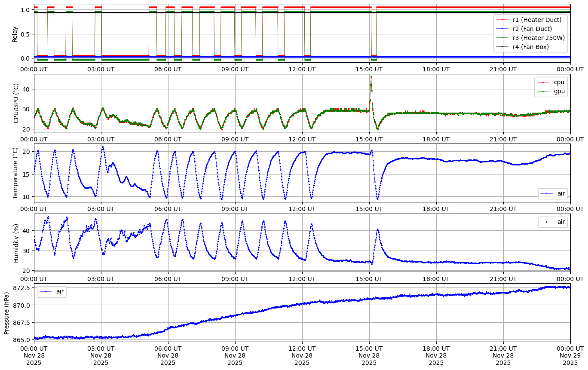Click the 0.5 tick on Relay axis
Viewport: 588px width, 370px height.
point(25,34)
